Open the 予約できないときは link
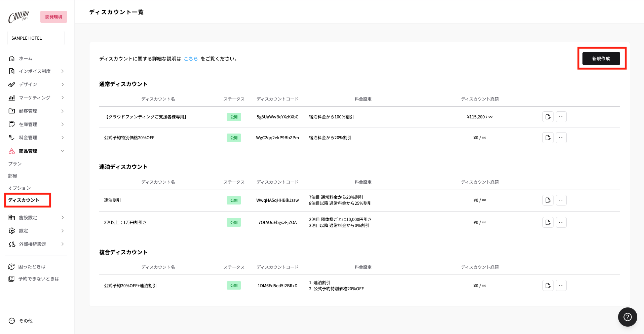This screenshot has width=644, height=334. click(39, 279)
